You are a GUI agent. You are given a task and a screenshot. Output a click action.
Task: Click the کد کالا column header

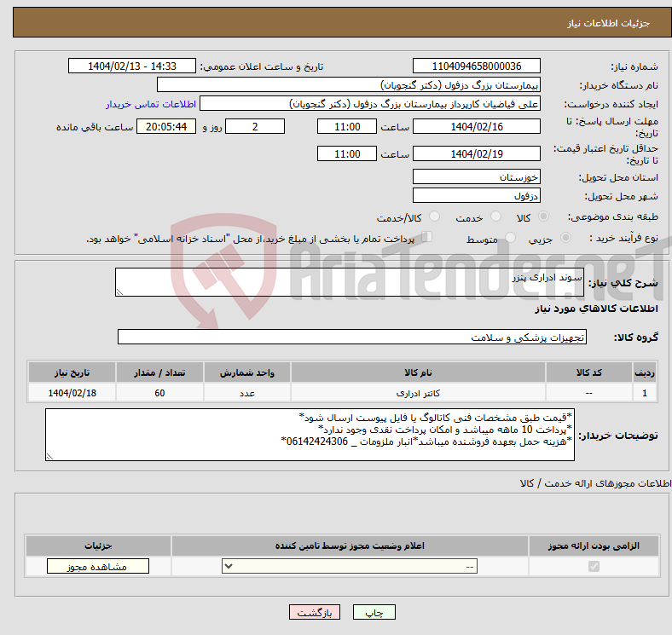(589, 372)
